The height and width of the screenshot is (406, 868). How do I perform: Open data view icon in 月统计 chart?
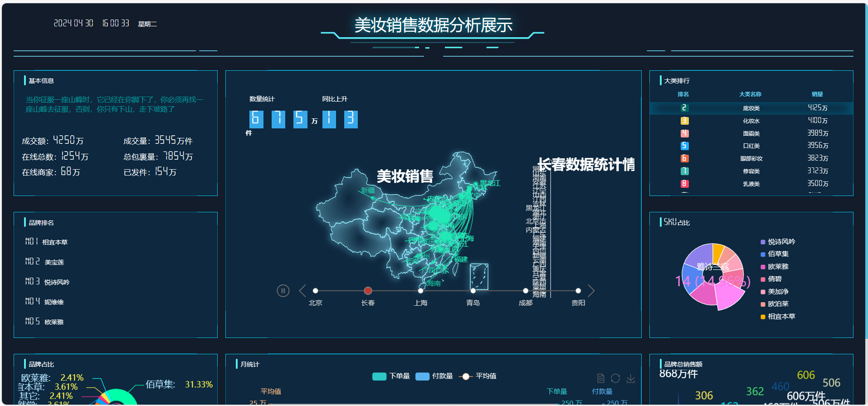point(600,378)
